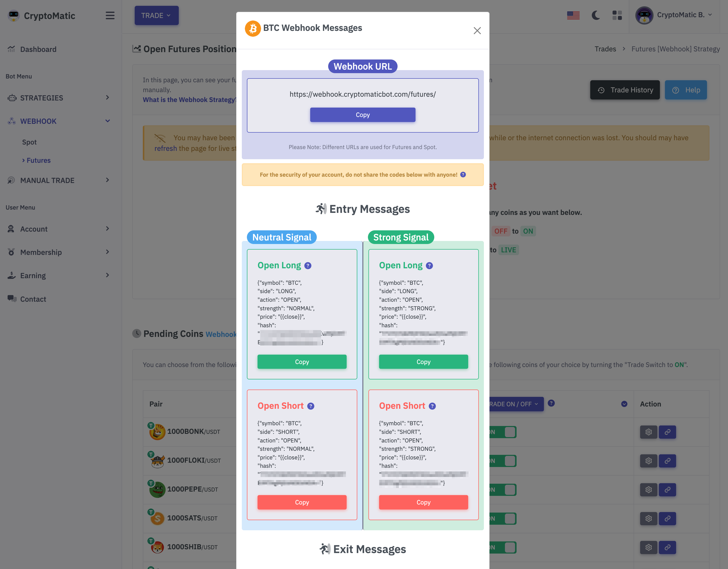
Task: Toggle trade switch for 1000SATS/USDT
Action: point(503,519)
